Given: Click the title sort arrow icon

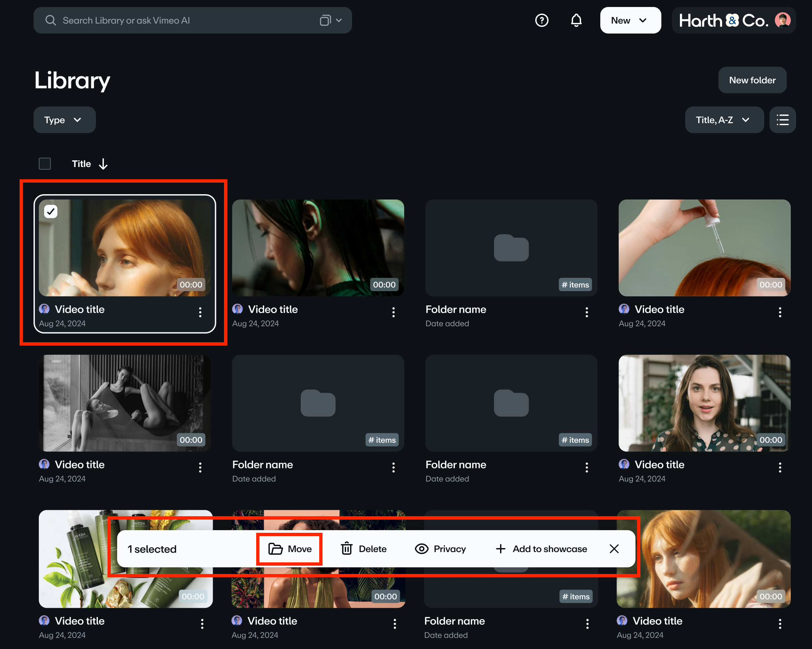Looking at the screenshot, I should point(103,164).
